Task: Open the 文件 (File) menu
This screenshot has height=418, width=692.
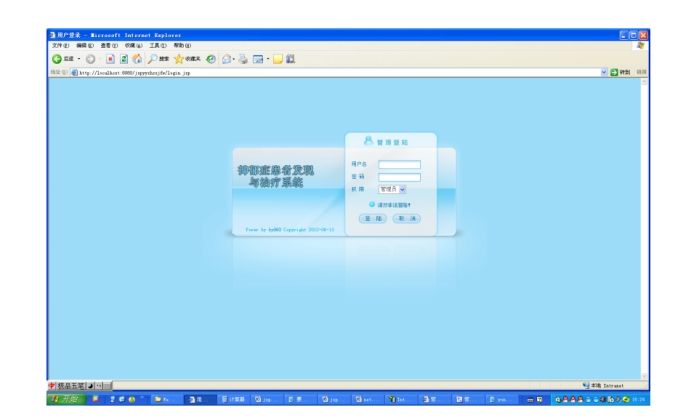Action: pos(60,45)
